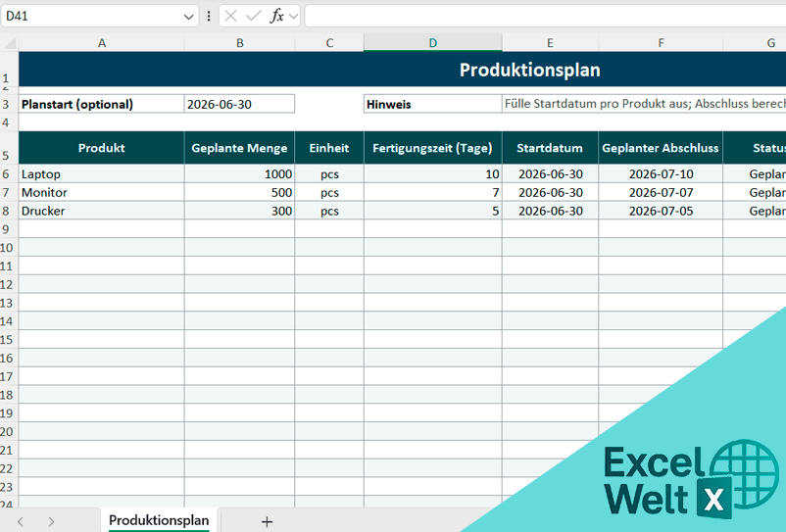Click the pcs unit cell in Laptop row

coord(329,174)
